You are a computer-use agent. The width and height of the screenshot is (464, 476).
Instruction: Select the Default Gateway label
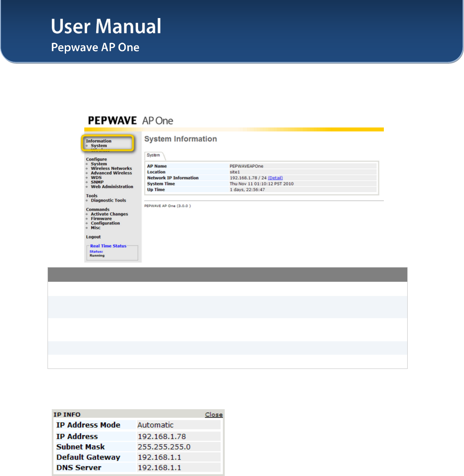tap(88, 457)
